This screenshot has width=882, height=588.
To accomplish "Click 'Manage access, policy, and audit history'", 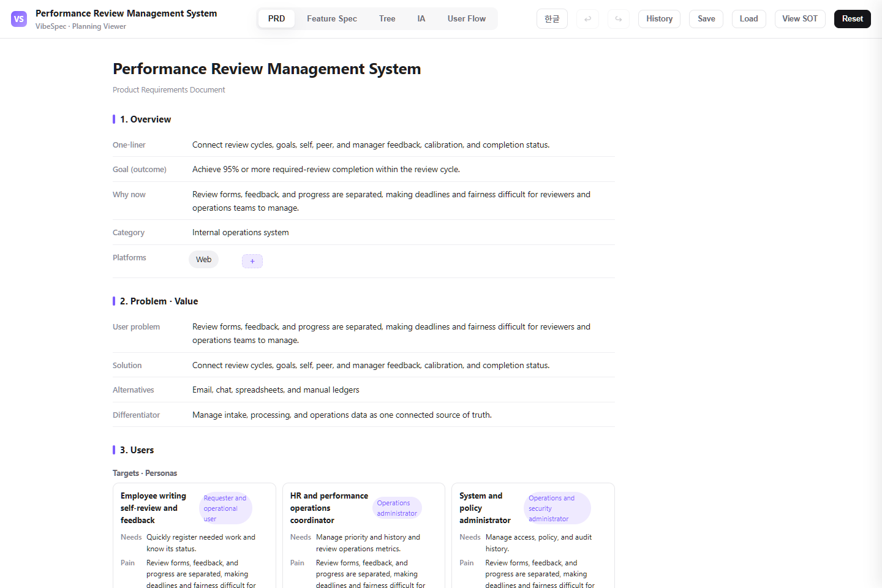I will pos(538,543).
